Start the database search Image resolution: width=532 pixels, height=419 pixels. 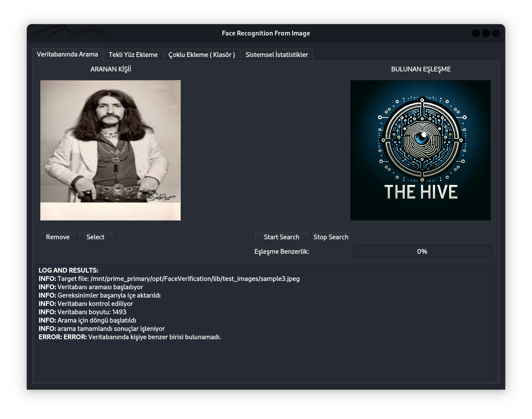click(282, 237)
